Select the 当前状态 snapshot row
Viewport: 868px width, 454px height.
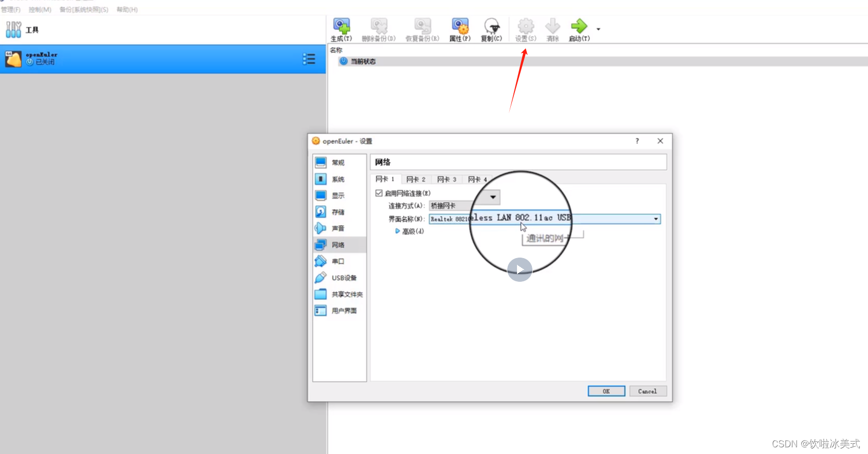603,61
